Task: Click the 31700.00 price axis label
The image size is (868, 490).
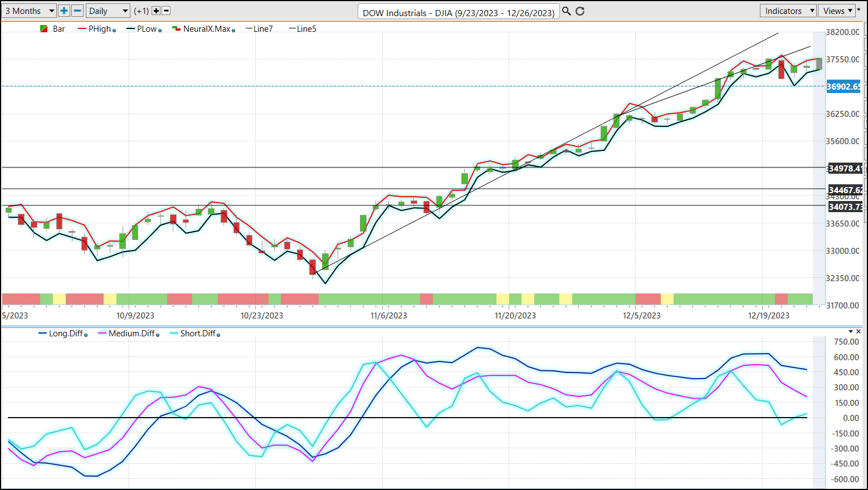Action: click(843, 306)
